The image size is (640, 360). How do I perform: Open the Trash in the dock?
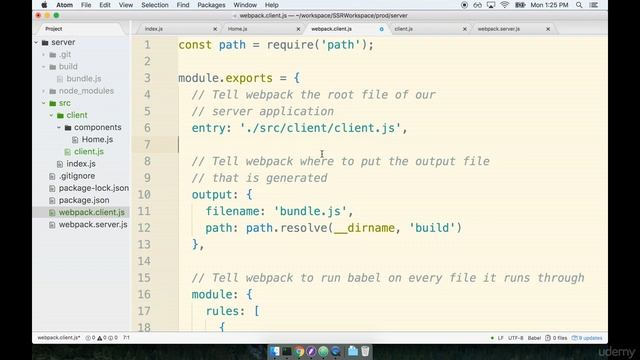365,351
